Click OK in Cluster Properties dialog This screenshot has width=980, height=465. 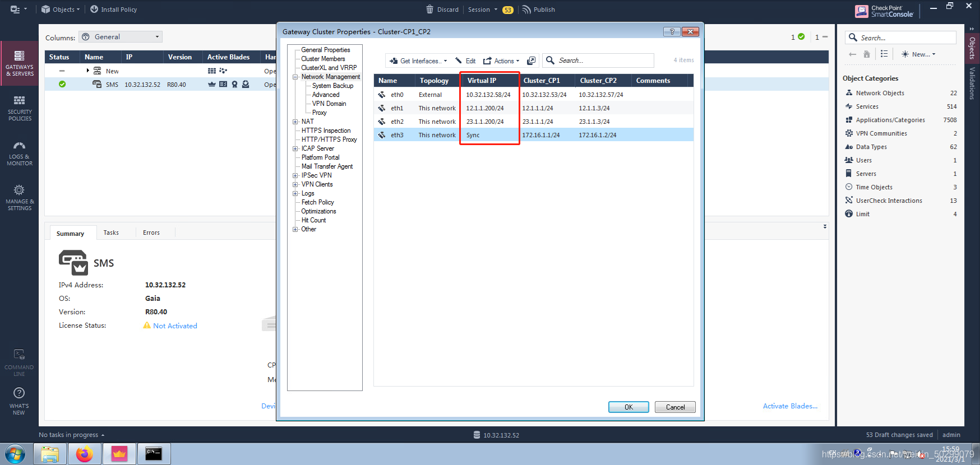[628, 407]
